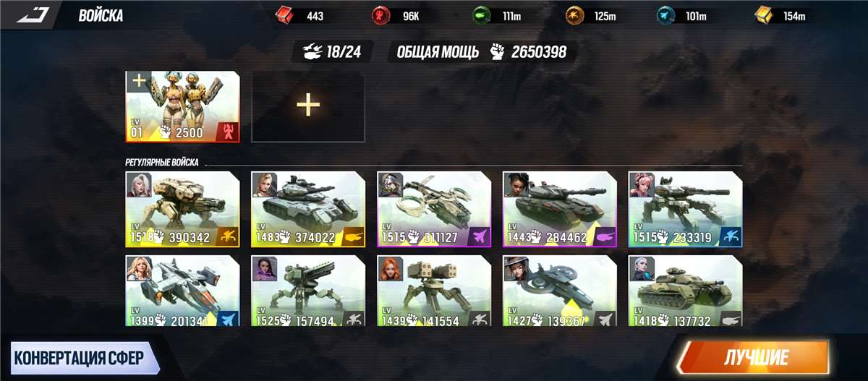The width and height of the screenshot is (868, 381).
Task: Select the level 01 infantry squad card
Action: click(182, 106)
